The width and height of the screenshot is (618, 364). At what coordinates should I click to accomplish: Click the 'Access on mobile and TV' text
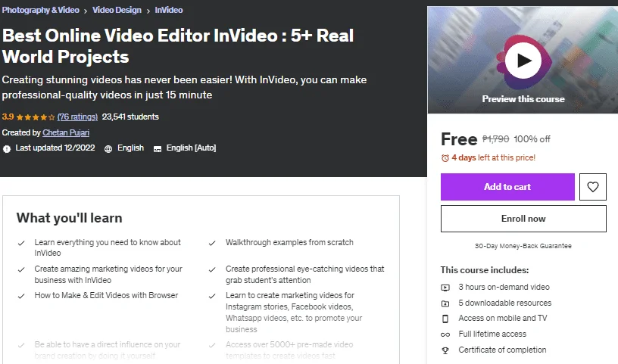coord(503,318)
